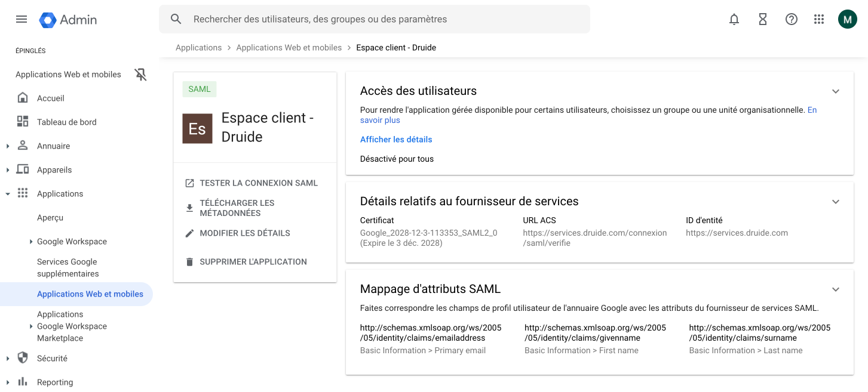Collapse Détails relatifs au fournisseur section
The width and height of the screenshot is (868, 392).
836,202
